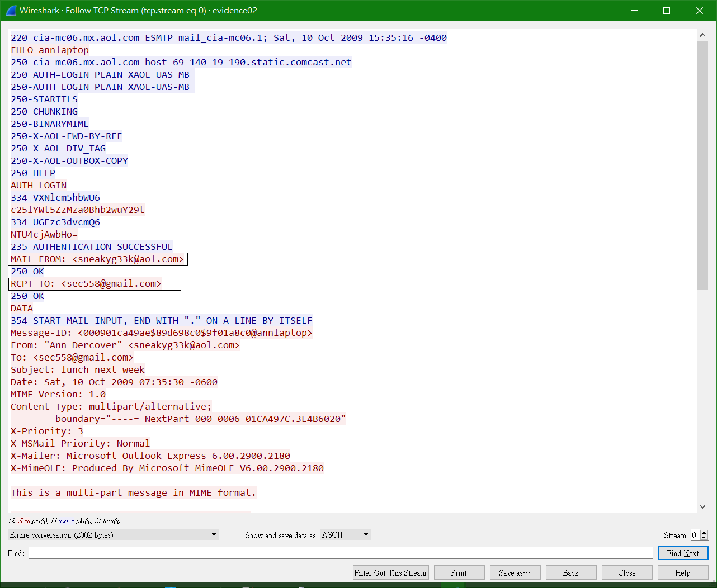The width and height of the screenshot is (717, 588).
Task: Click the 'X-Mailer: Microsoft Outlook Express' line
Action: point(150,456)
